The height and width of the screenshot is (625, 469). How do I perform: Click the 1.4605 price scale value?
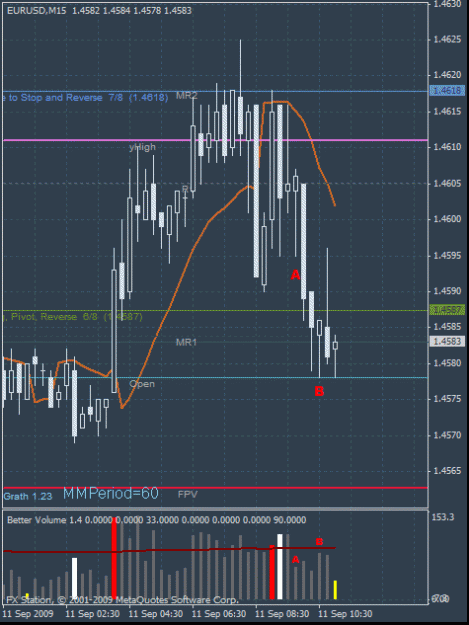click(x=447, y=183)
